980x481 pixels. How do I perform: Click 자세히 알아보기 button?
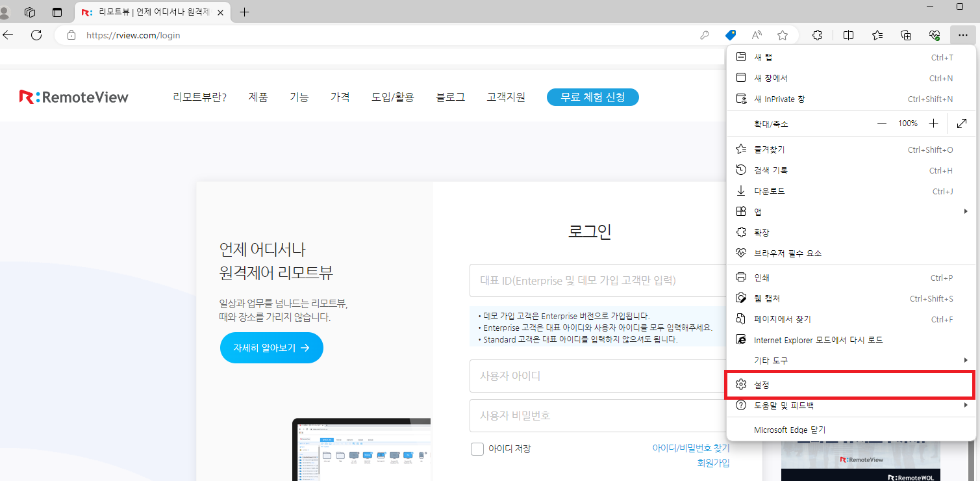point(271,348)
